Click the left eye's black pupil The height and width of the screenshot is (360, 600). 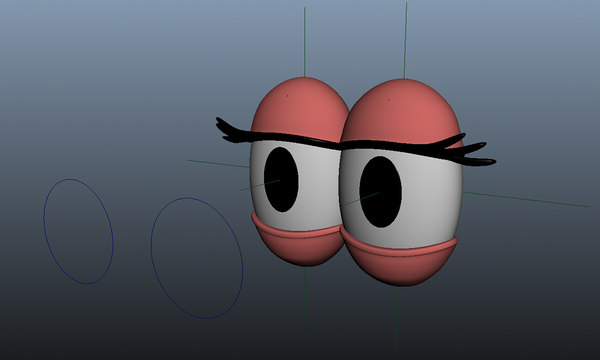tap(281, 179)
